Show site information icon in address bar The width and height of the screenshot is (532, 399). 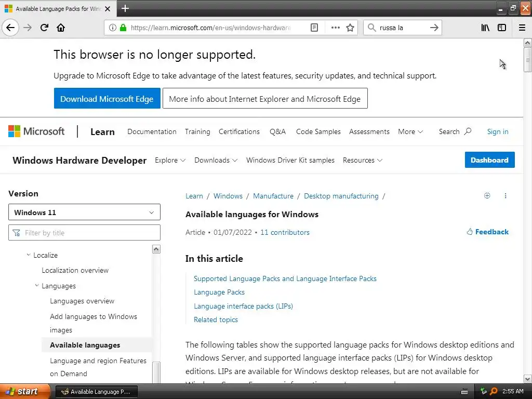click(113, 28)
